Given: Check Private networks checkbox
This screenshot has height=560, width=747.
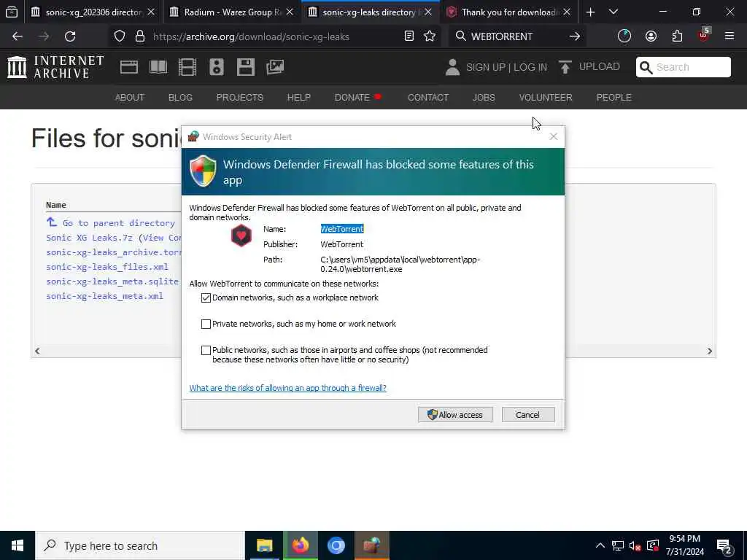Looking at the screenshot, I should tap(206, 324).
